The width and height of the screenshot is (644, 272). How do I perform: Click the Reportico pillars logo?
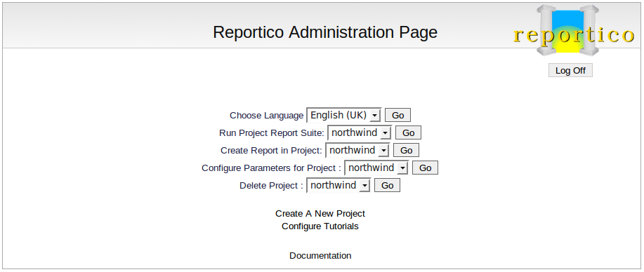pyautogui.click(x=574, y=31)
